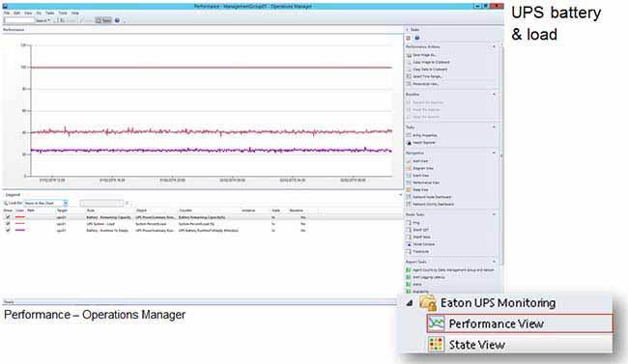Click the toolbar search input field
The width and height of the screenshot is (628, 364).
point(18,20)
